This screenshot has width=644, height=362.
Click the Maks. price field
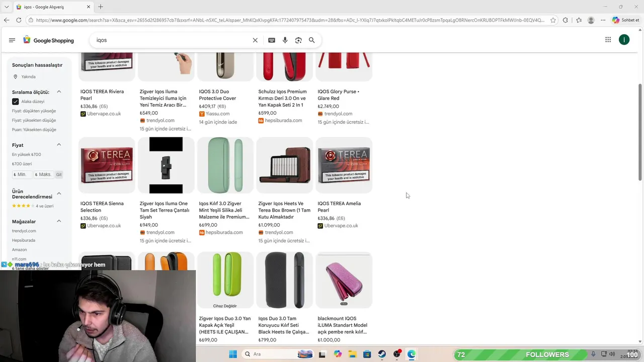43,174
